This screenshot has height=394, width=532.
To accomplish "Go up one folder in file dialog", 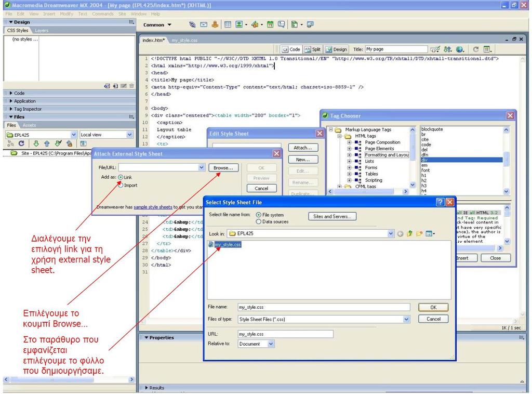I will point(409,233).
